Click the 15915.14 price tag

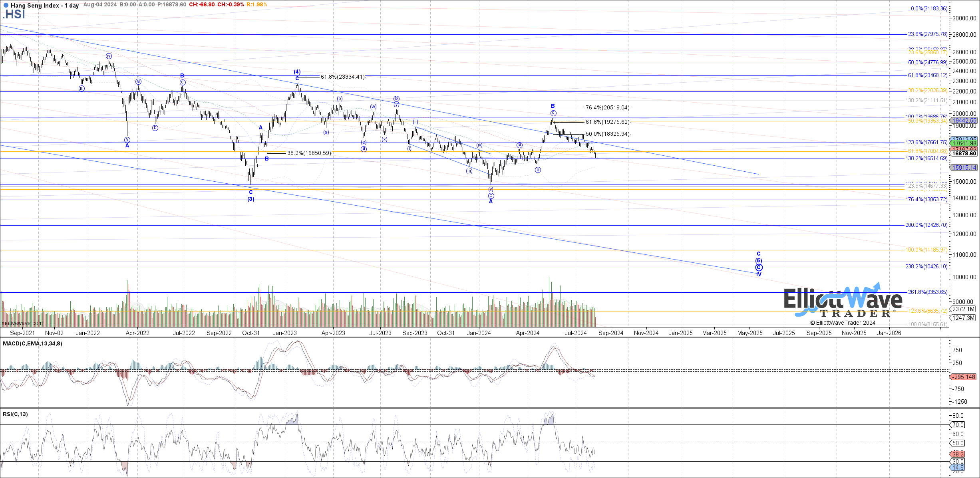click(963, 168)
